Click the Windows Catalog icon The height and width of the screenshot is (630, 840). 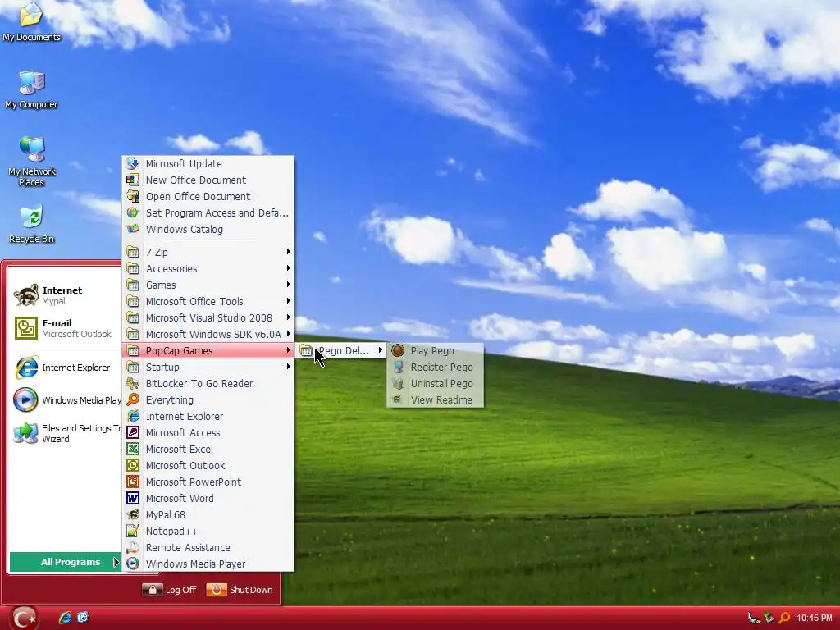click(x=133, y=230)
